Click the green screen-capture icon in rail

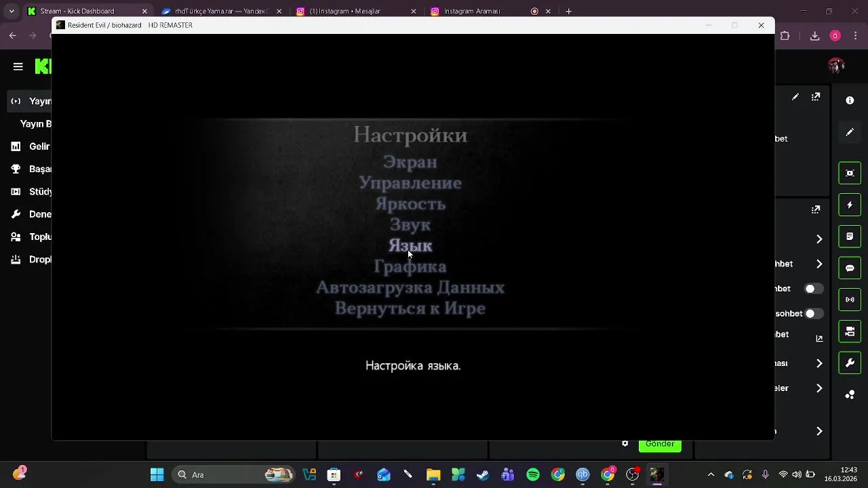click(x=850, y=173)
